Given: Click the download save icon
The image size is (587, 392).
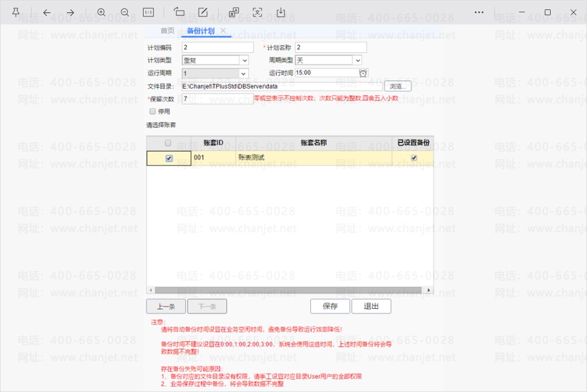Looking at the screenshot, I should [280, 12].
